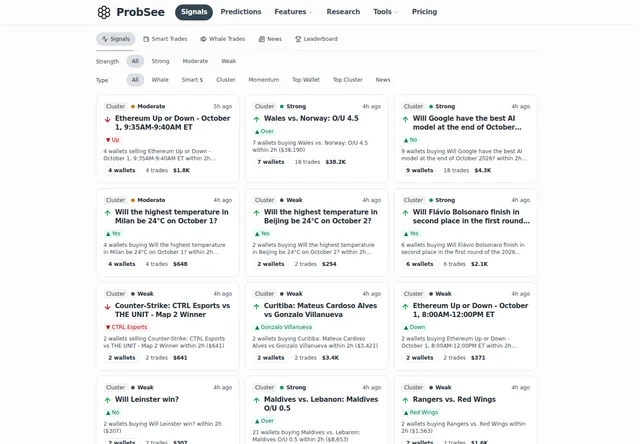Click the green up arrow on Curitiba card

pos(256,307)
